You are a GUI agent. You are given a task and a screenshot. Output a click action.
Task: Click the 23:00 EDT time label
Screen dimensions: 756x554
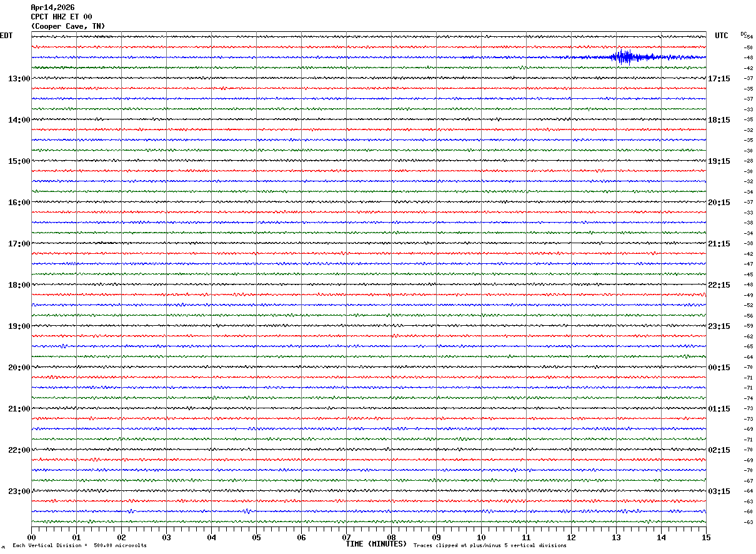(x=19, y=491)
